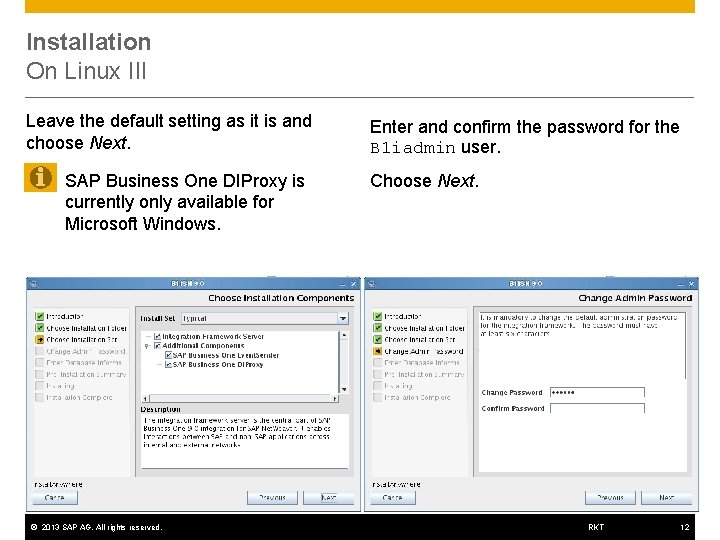
Task: Click the 'Install Set' label
Action: (x=158, y=318)
